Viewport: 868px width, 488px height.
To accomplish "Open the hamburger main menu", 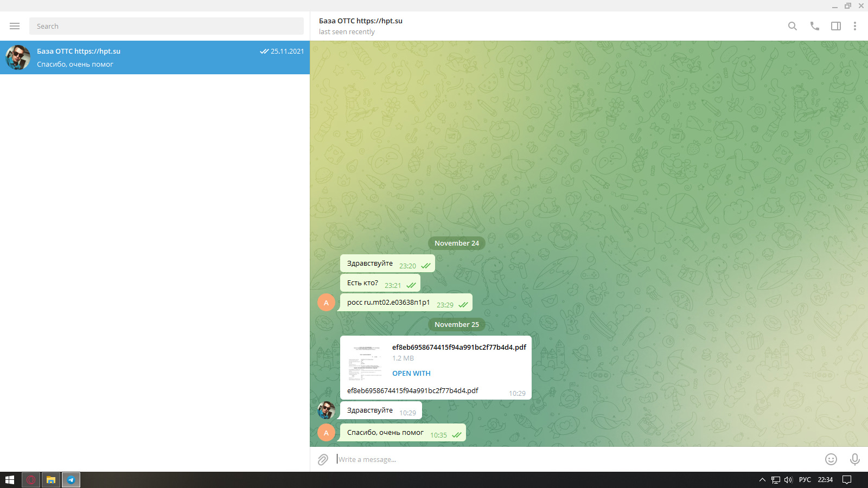I will (15, 26).
